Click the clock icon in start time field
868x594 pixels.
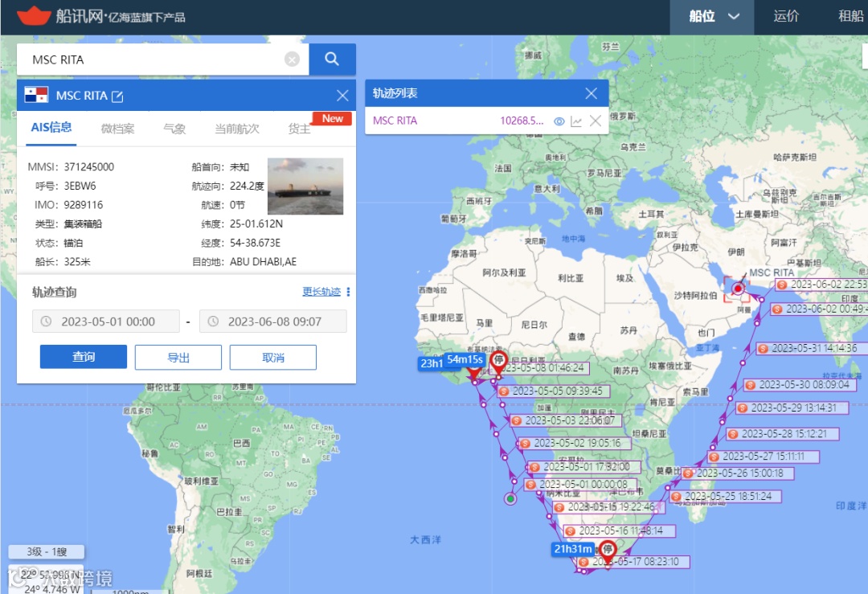46,321
